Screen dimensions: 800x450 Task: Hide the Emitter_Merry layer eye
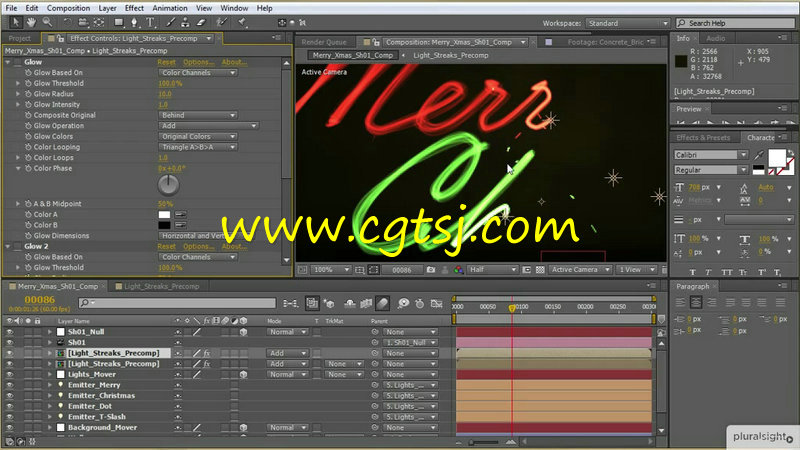coord(9,385)
